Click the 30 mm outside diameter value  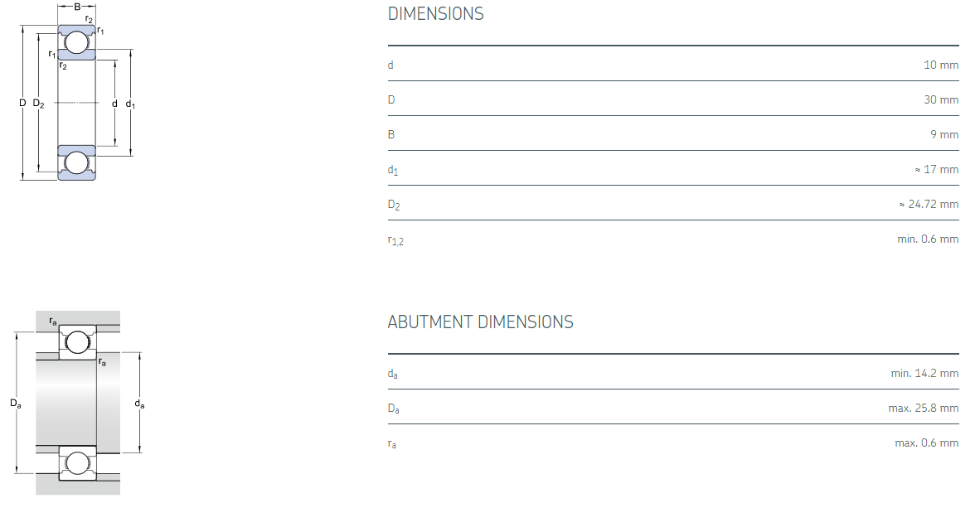940,99
